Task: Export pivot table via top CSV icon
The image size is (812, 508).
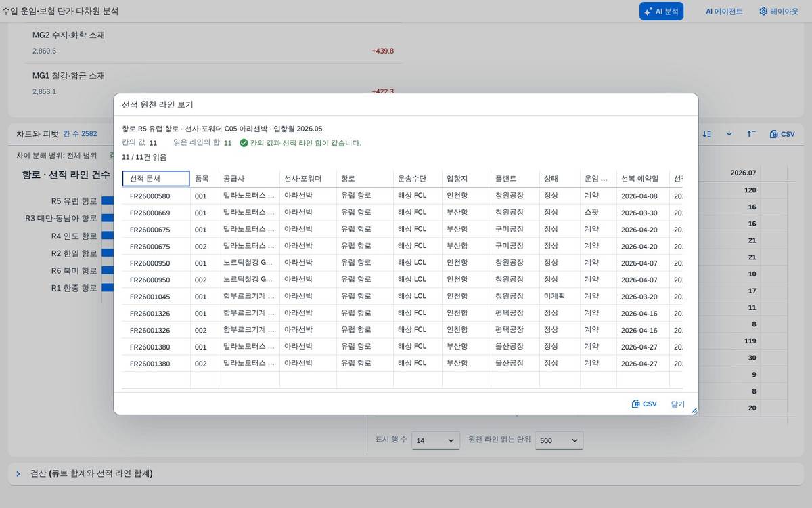Action: 782,134
